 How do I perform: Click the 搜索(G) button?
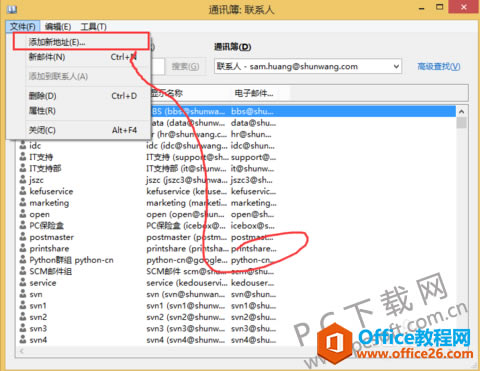tap(185, 67)
